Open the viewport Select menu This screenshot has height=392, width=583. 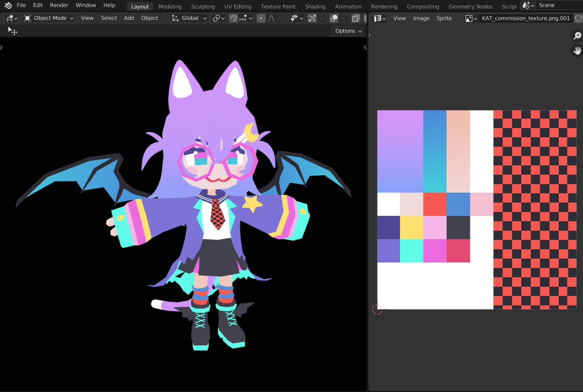(x=109, y=18)
